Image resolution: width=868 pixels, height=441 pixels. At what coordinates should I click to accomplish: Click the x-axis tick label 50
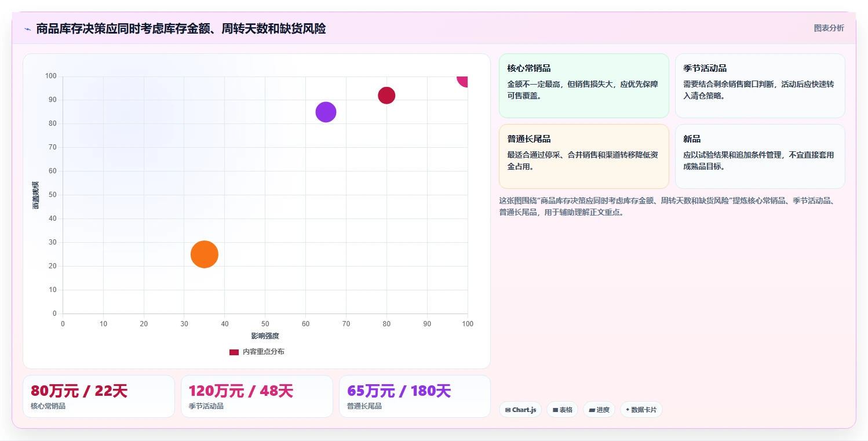(265, 324)
